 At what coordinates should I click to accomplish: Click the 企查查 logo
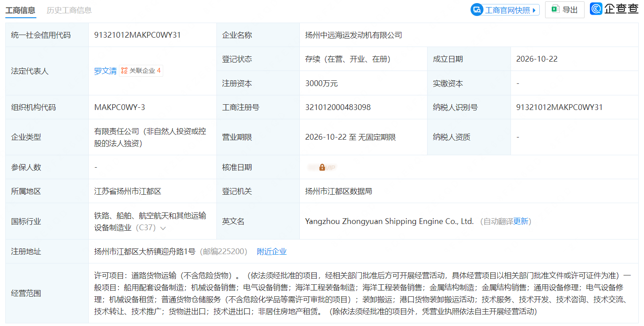point(614,9)
